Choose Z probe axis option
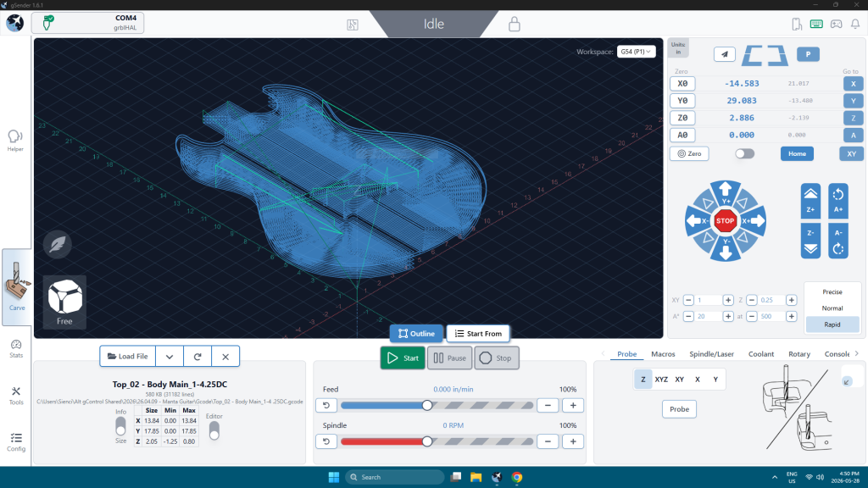The width and height of the screenshot is (868, 488). (x=643, y=380)
